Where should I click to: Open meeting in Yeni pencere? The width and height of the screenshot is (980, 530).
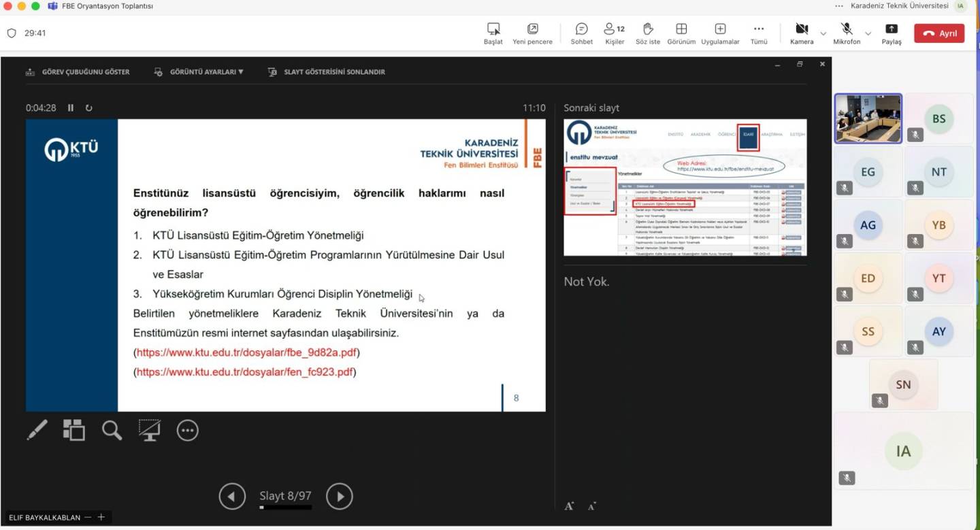pos(533,33)
